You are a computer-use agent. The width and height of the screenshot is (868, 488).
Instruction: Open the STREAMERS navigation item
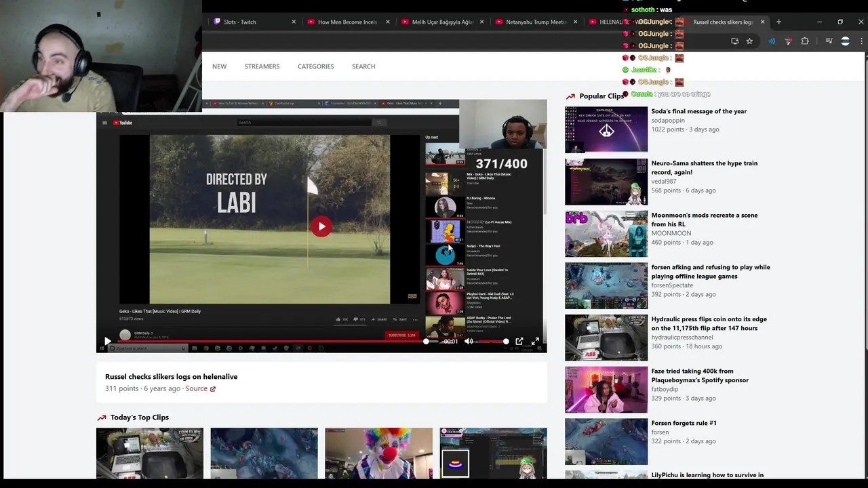coord(262,66)
